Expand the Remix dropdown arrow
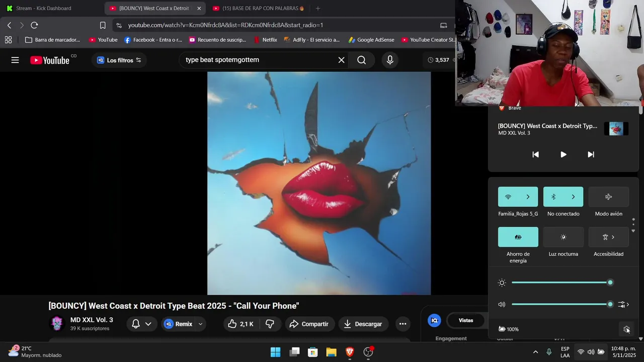644x362 pixels. [200, 324]
